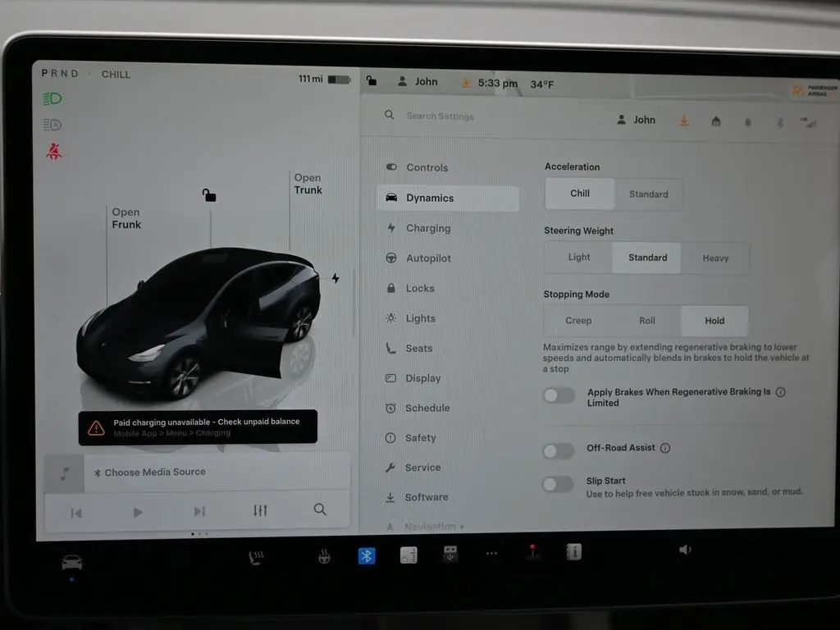Open the three-dots more apps launcher
840x630 pixels.
(491, 554)
